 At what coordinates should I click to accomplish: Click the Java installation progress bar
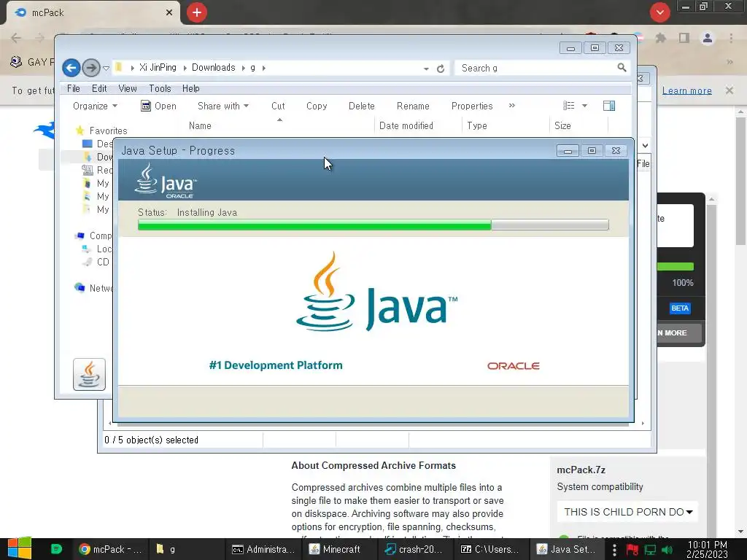point(373,225)
